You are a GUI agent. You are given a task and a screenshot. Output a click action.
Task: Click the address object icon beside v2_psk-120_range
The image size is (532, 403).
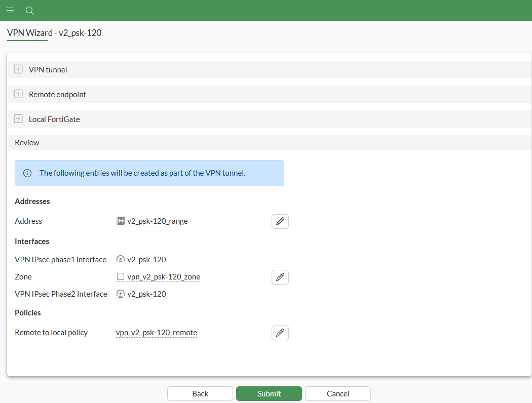click(x=120, y=221)
